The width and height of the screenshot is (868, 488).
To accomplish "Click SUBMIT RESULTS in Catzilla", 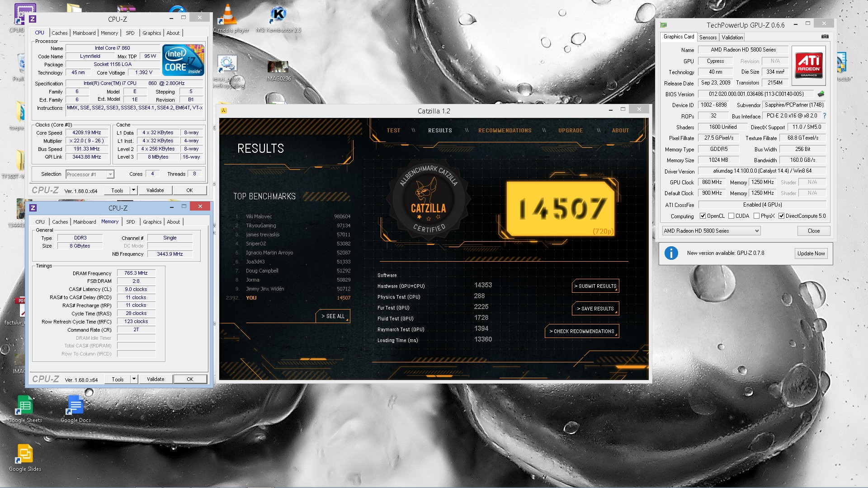I will [x=595, y=286].
